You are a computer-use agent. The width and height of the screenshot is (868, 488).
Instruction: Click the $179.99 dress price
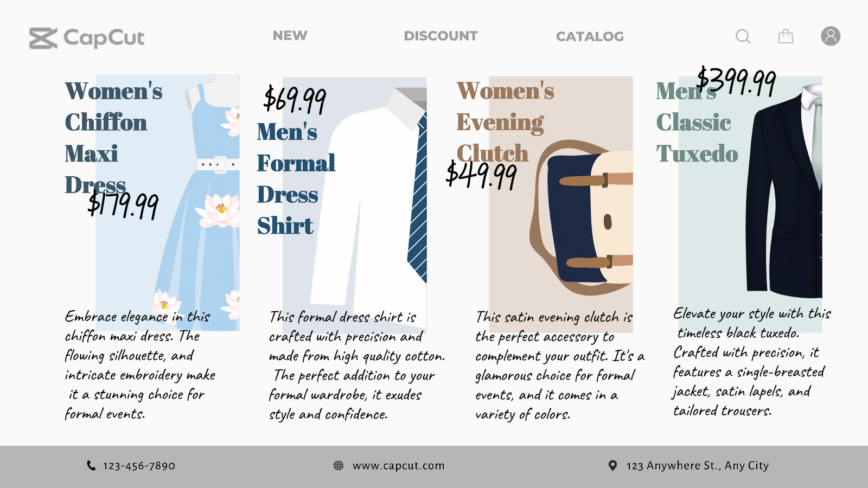123,206
